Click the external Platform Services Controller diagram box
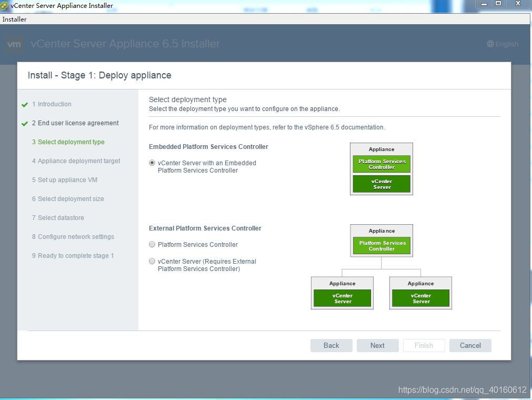 click(x=382, y=246)
